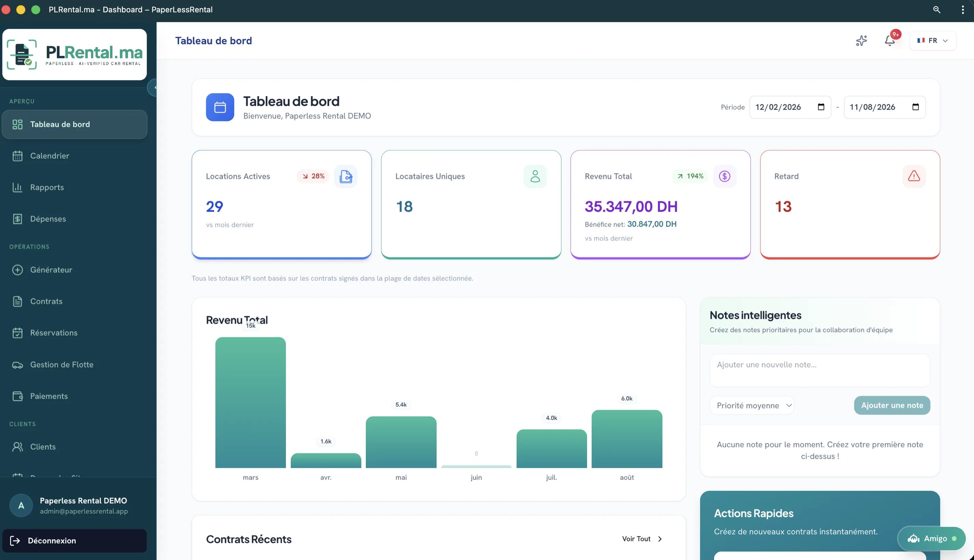This screenshot has width=974, height=560.
Task: Open calendar picker for start date 12/02/2026
Action: pos(821,107)
